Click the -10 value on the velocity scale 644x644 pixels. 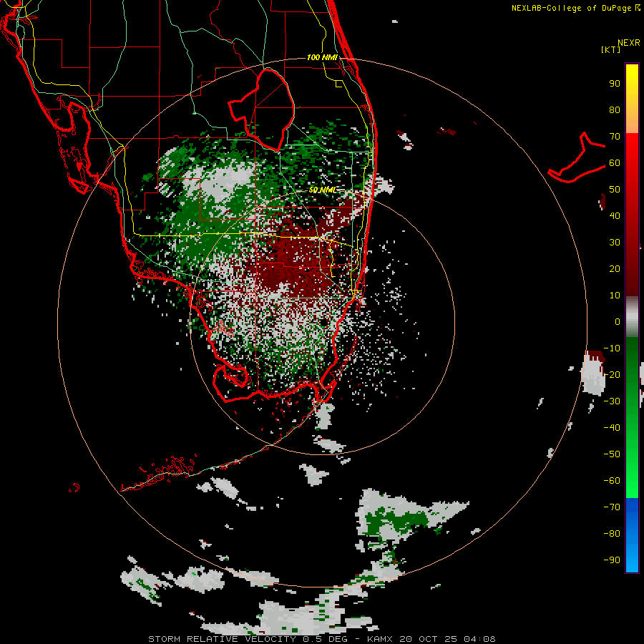[x=612, y=348]
